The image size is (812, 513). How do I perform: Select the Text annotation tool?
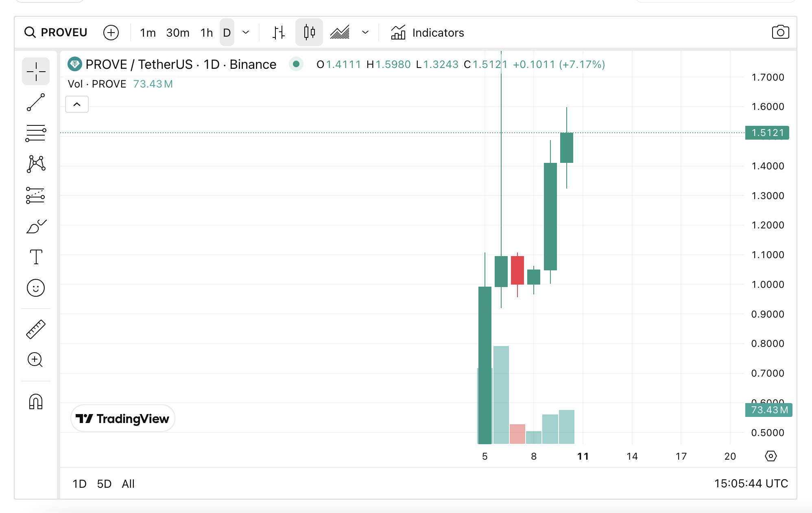[x=36, y=257]
